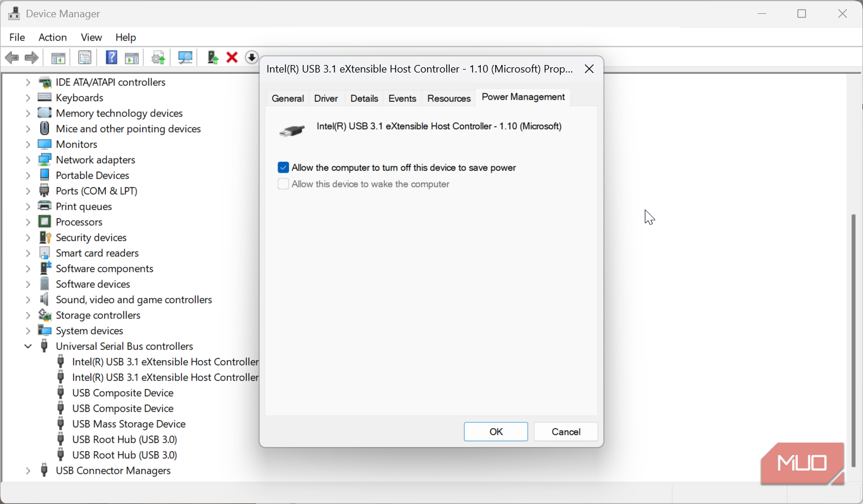Expand the Portable Devices node

tap(28, 175)
